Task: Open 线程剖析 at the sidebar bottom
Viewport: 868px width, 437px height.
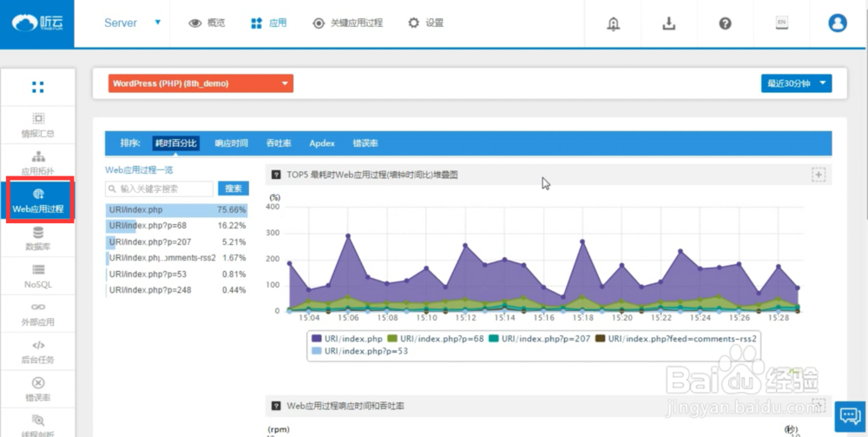Action: [x=37, y=424]
